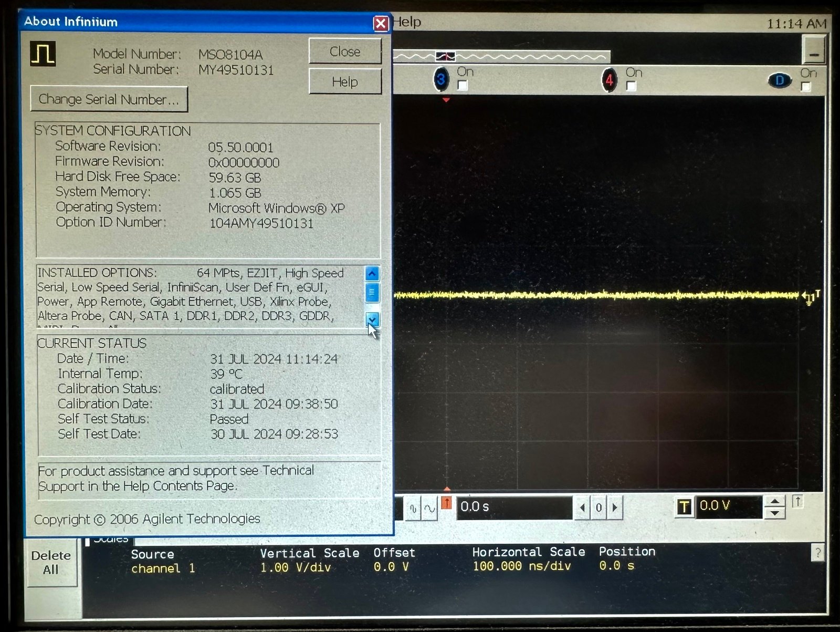The image size is (840, 632).
Task: Open the Help menu in menu bar
Action: pyautogui.click(x=407, y=22)
